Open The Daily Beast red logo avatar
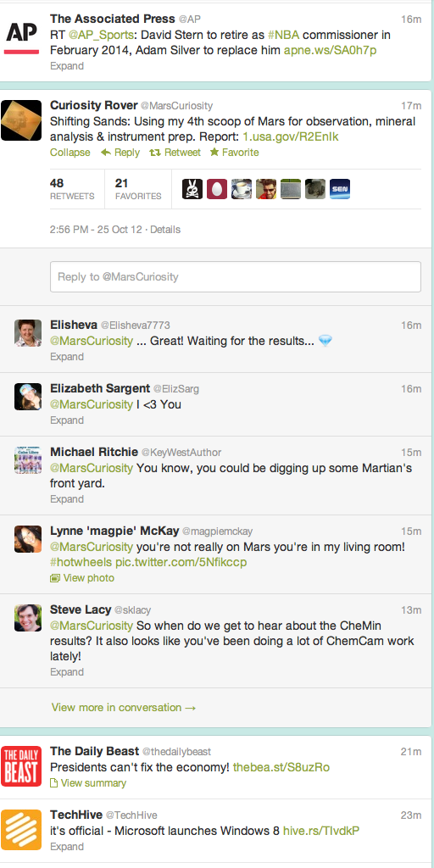The height and width of the screenshot is (868, 434). [21, 766]
